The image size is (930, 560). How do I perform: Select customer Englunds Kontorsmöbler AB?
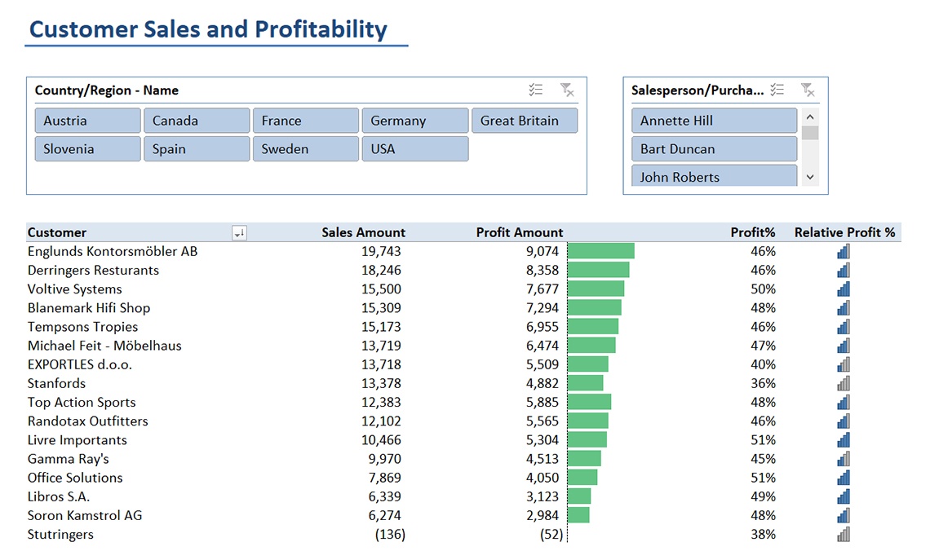(113, 251)
